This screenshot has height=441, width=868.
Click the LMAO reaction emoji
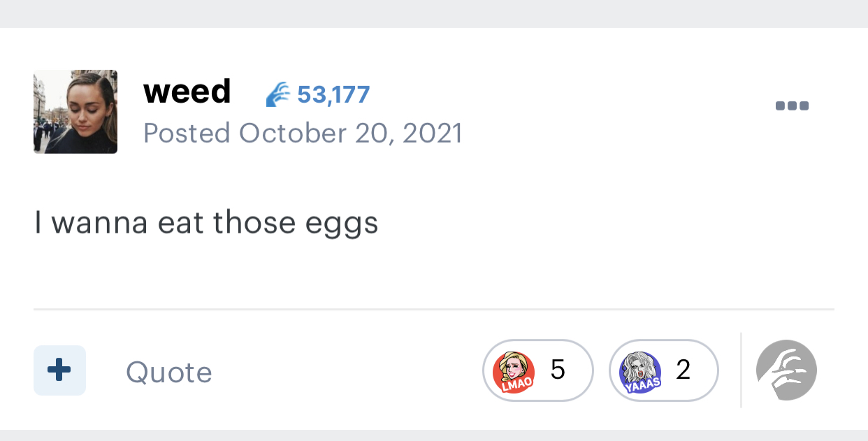click(x=514, y=372)
